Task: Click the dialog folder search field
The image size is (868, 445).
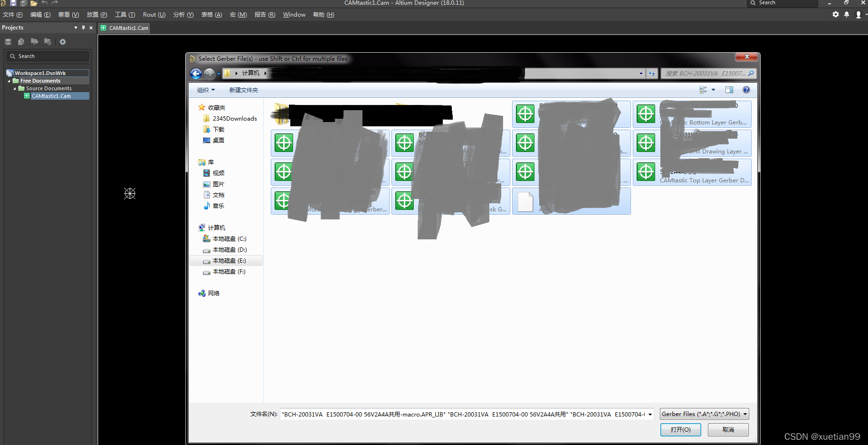Action: (x=708, y=74)
